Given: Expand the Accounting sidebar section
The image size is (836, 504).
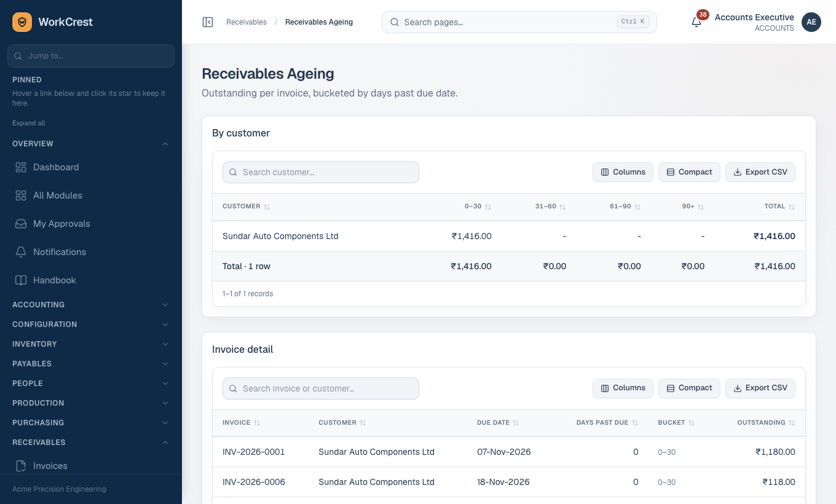Looking at the screenshot, I should (x=91, y=305).
